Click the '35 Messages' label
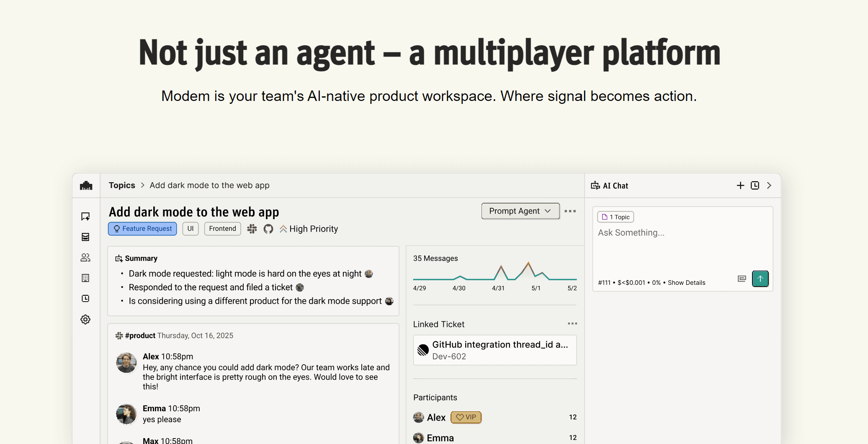 coord(435,258)
